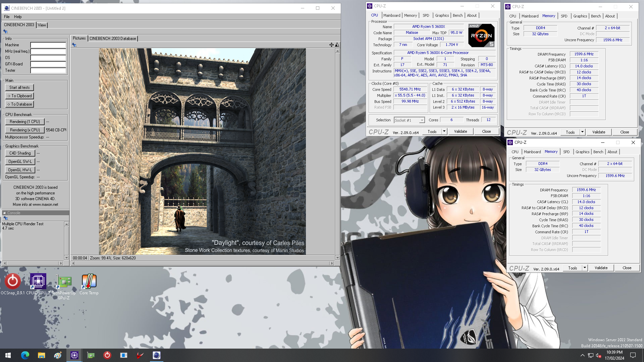Open File Explorer from taskbar
The height and width of the screenshot is (362, 644).
[x=41, y=355]
